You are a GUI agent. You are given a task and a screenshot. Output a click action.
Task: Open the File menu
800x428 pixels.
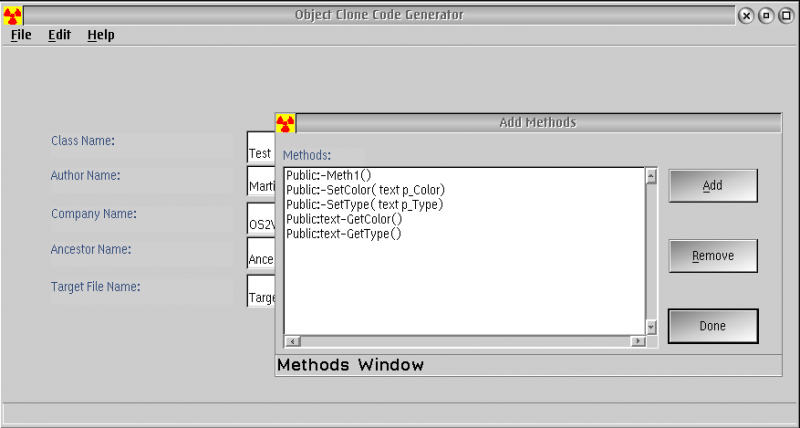(x=21, y=35)
